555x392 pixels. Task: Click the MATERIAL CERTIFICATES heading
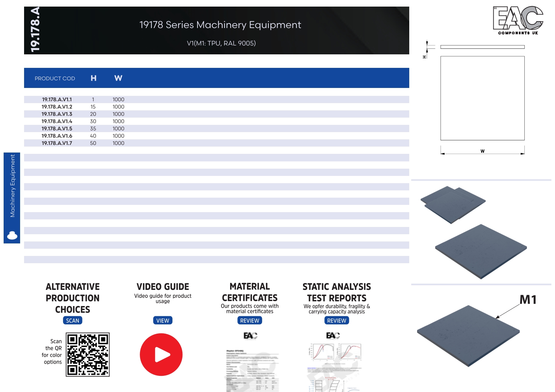click(250, 292)
